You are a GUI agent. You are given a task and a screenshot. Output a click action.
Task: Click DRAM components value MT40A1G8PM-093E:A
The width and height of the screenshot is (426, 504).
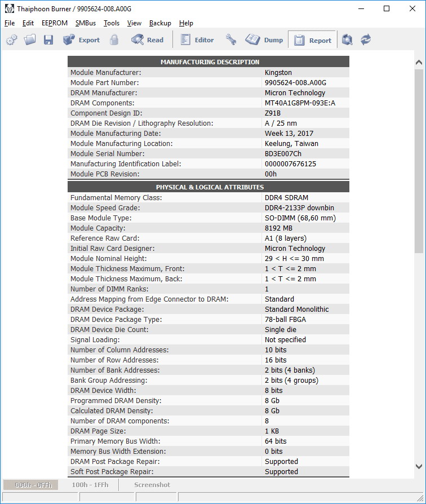click(x=300, y=103)
